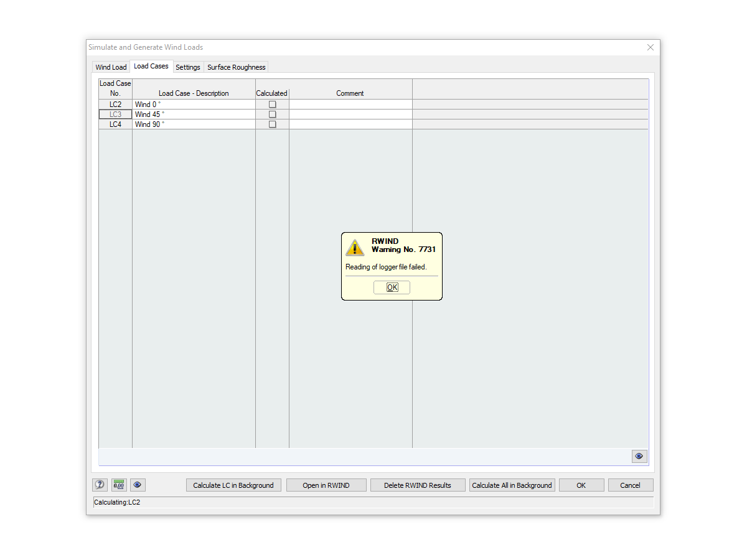Click the Open in RWIND button

point(326,485)
